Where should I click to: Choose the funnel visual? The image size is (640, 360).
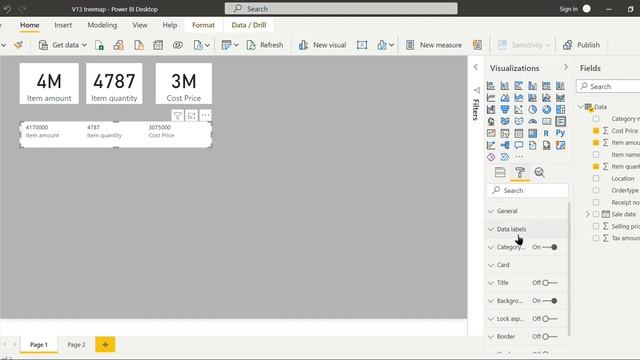point(505,109)
